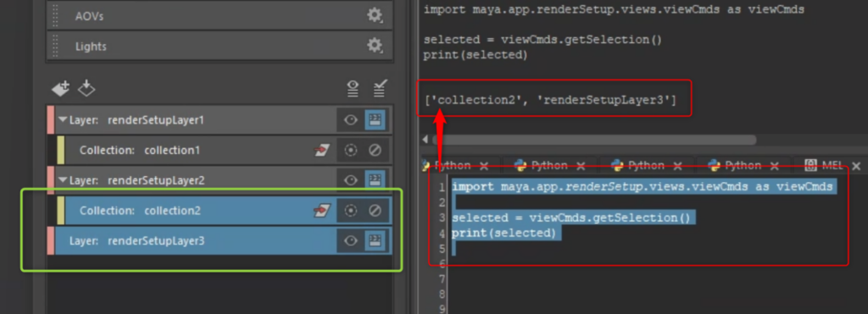Image resolution: width=868 pixels, height=314 pixels.
Task: Click the import line in the output history
Action: (x=614, y=9)
